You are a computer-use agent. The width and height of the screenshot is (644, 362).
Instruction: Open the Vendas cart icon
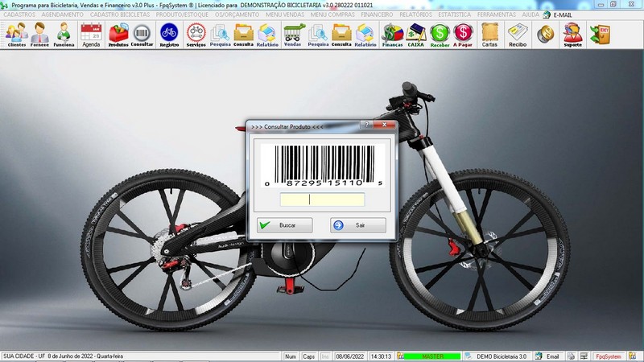click(293, 35)
